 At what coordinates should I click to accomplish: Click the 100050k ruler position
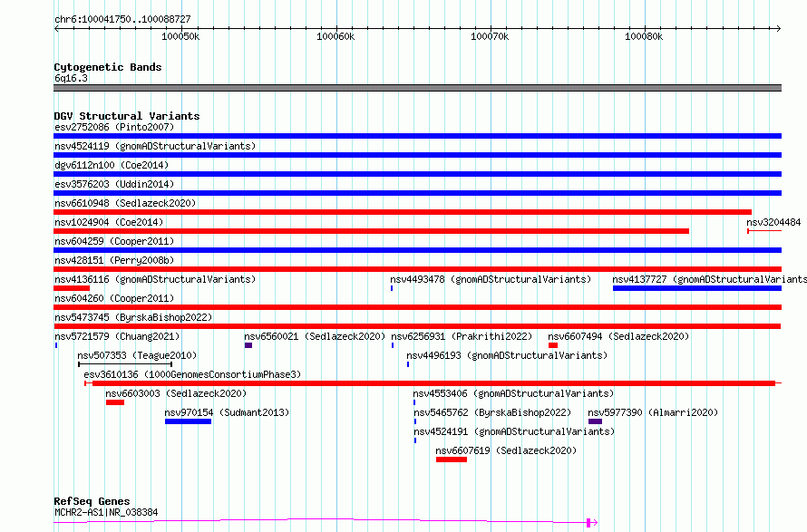click(x=180, y=36)
